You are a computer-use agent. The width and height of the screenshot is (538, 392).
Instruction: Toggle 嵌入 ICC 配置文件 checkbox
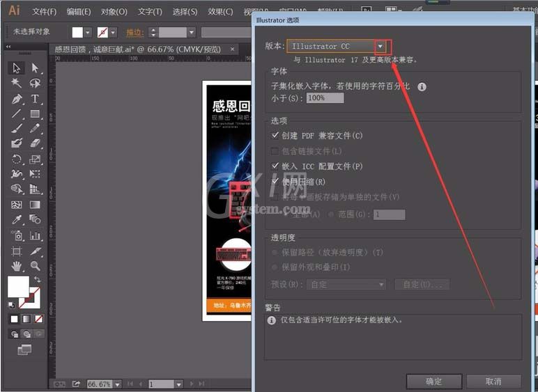pyautogui.click(x=275, y=166)
